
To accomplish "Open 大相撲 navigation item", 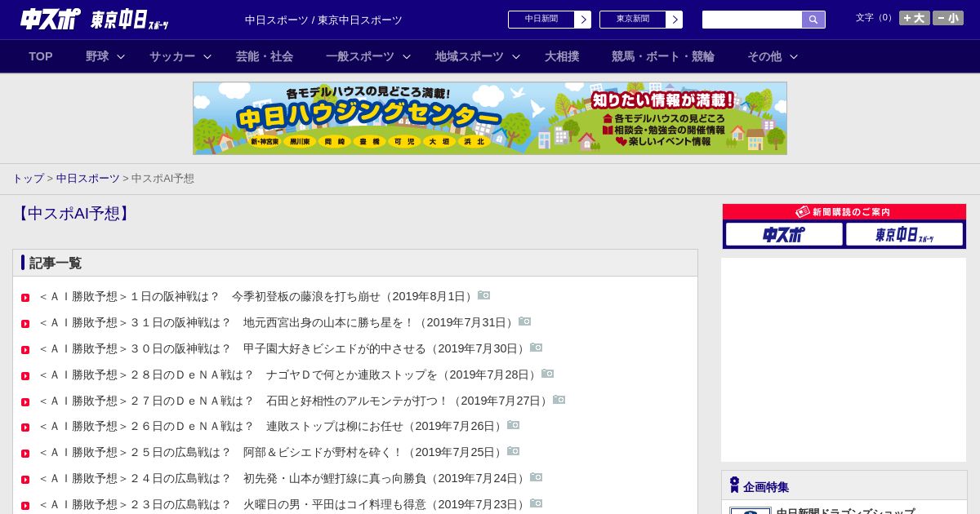I will (x=562, y=56).
